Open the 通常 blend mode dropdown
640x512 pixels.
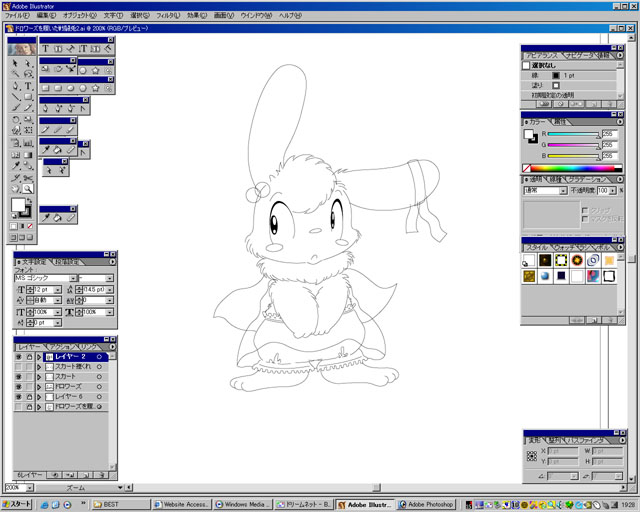click(x=563, y=191)
